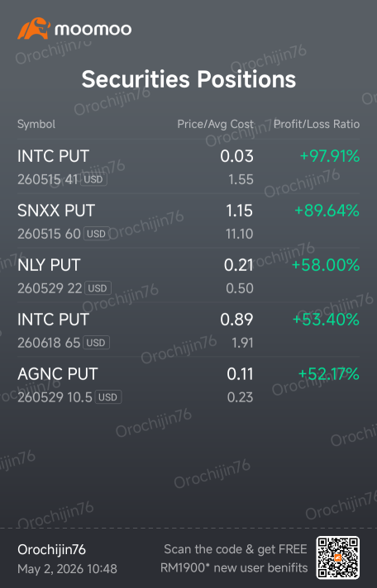
Task: Click the +97.91% profit ratio value
Action: point(330,156)
